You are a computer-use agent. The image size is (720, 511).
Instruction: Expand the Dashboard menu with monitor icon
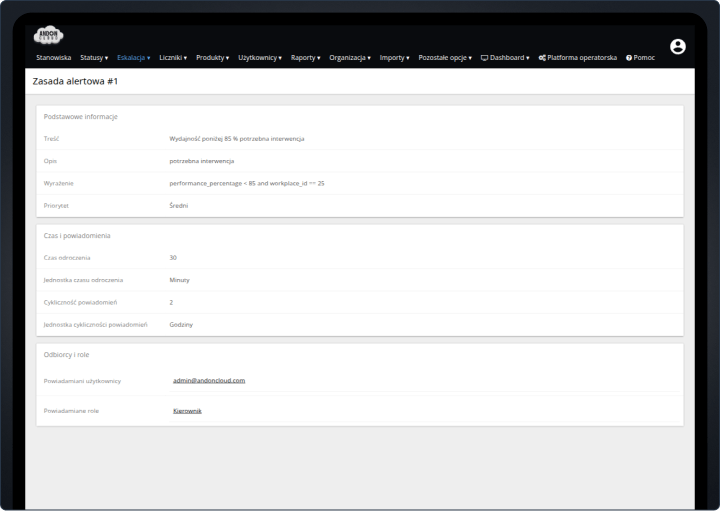click(504, 58)
